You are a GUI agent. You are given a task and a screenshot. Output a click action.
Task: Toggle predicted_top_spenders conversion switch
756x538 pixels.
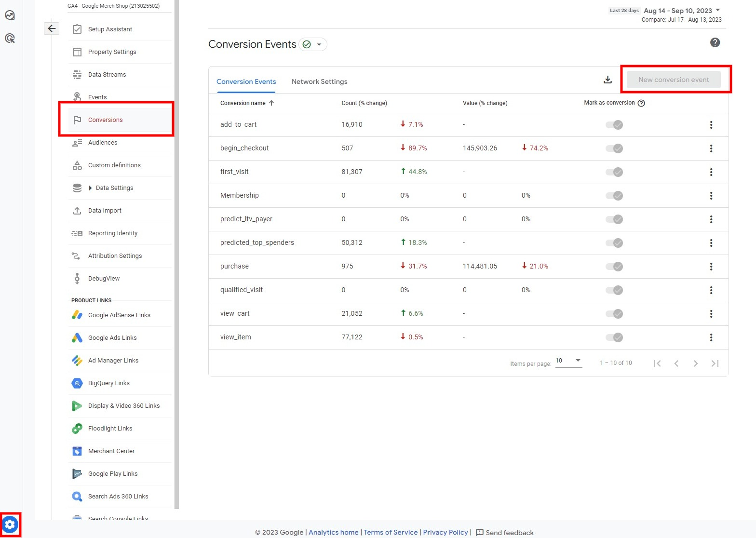coord(614,243)
